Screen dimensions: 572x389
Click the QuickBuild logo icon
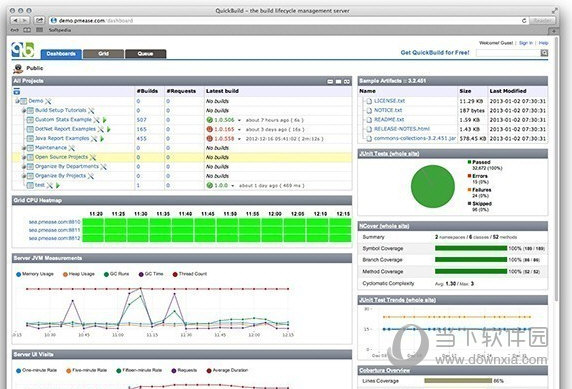point(23,50)
